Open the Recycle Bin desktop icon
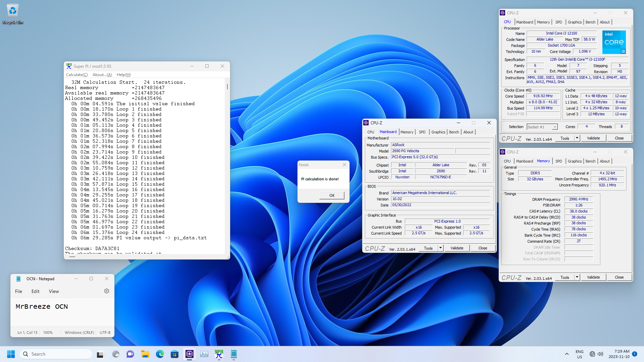Screen dimensions: 644x362 [x=13, y=14]
